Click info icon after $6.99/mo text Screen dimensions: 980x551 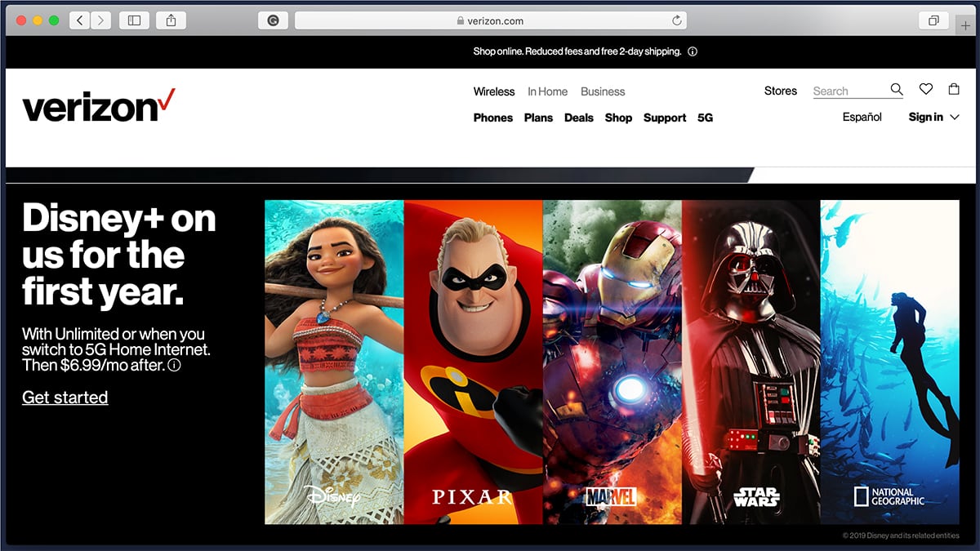[x=174, y=366]
